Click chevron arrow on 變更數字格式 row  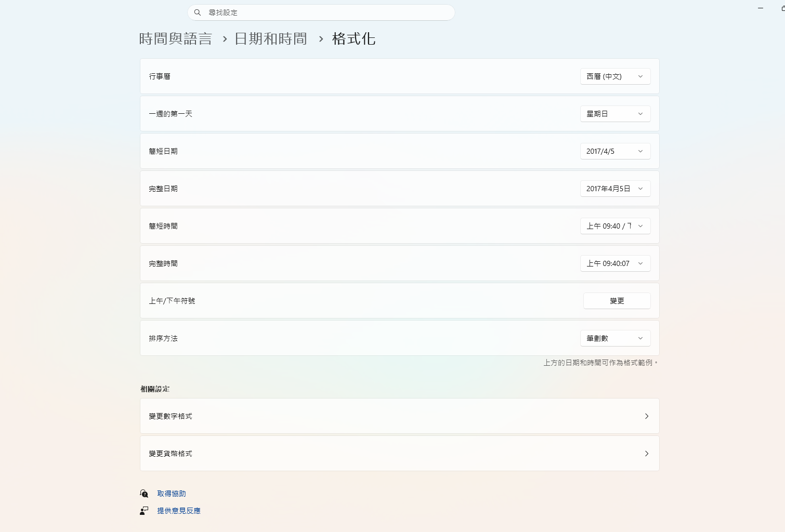tap(647, 416)
